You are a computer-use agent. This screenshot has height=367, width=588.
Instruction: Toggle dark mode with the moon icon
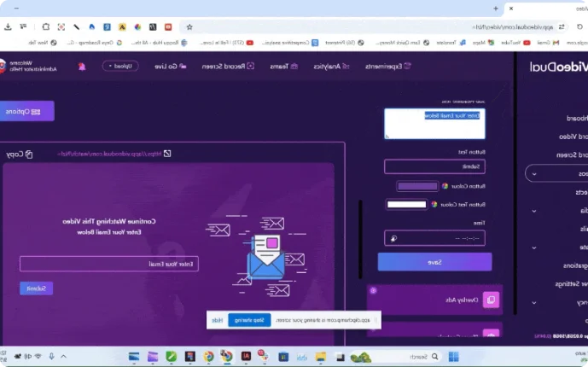tap(82, 66)
